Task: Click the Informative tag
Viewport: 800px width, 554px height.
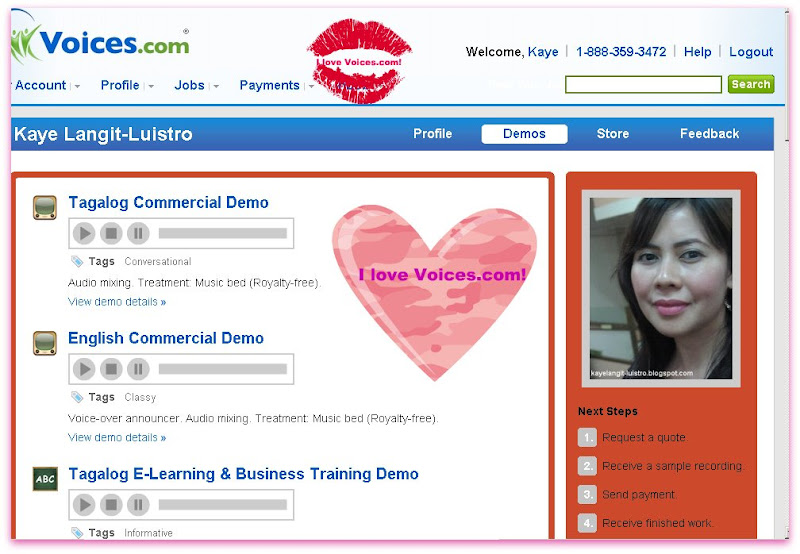Action: click(x=148, y=533)
